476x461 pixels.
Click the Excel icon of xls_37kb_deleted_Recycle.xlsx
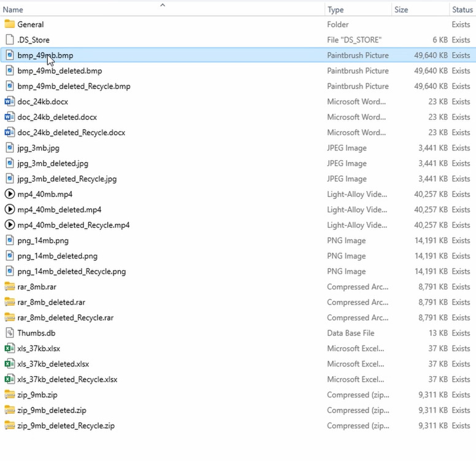click(10, 379)
